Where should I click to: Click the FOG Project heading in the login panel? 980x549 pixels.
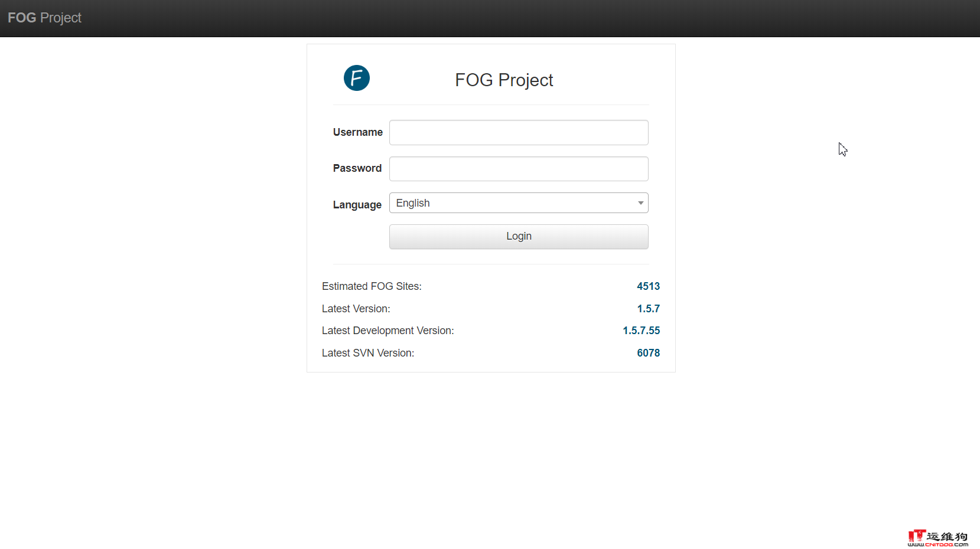point(504,80)
